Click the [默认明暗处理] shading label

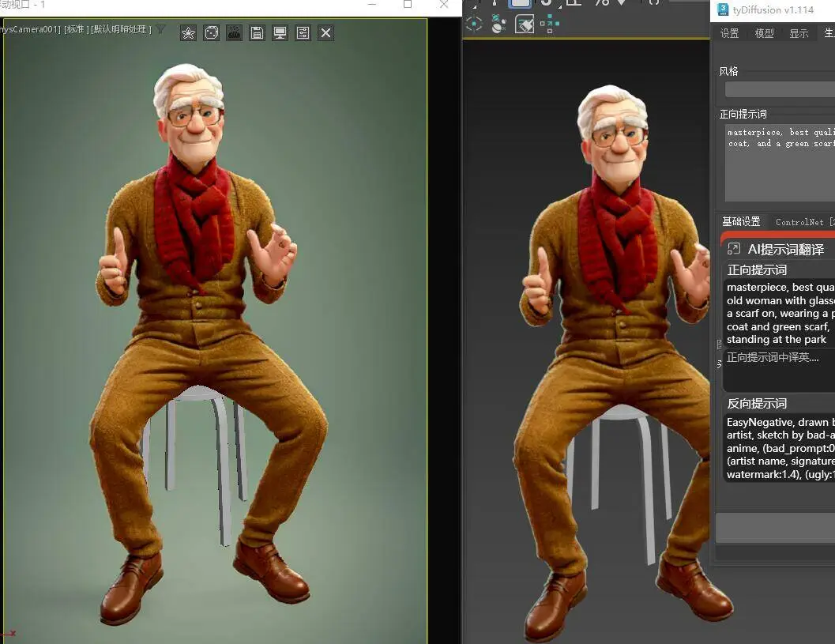coord(122,29)
